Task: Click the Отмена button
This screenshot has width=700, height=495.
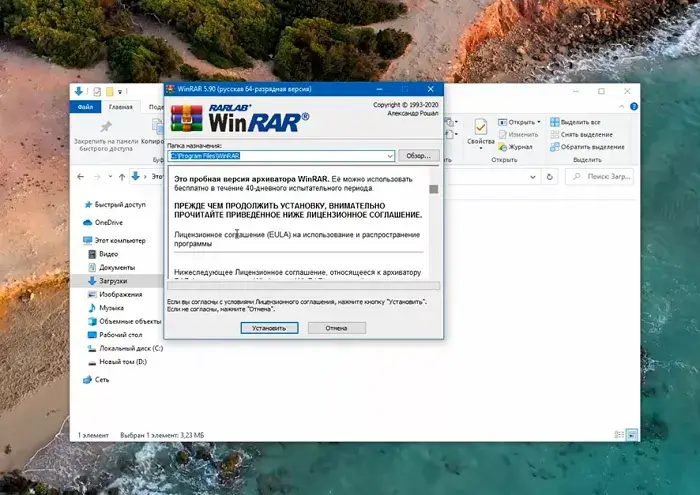Action: tap(337, 328)
